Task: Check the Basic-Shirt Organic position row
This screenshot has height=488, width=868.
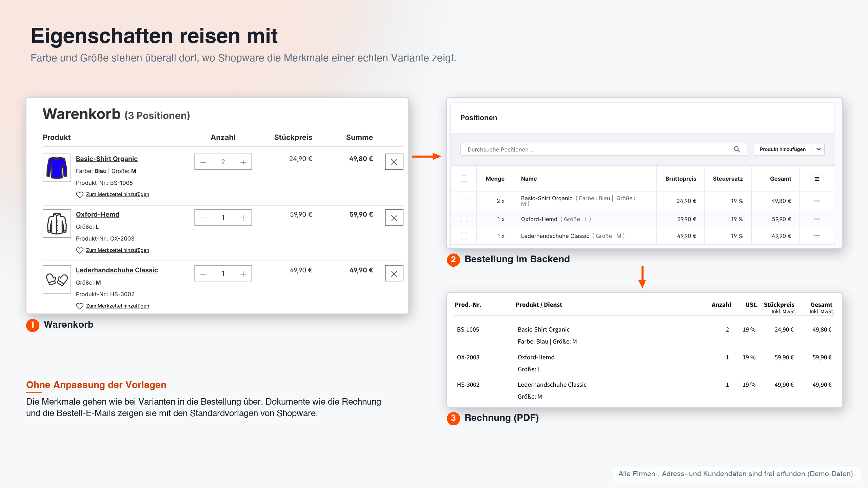Action: [464, 201]
